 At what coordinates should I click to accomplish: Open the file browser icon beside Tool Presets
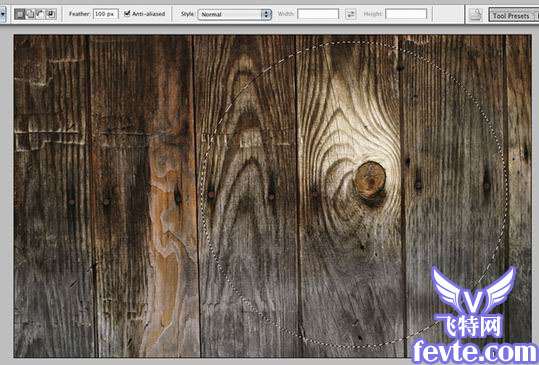pyautogui.click(x=476, y=15)
